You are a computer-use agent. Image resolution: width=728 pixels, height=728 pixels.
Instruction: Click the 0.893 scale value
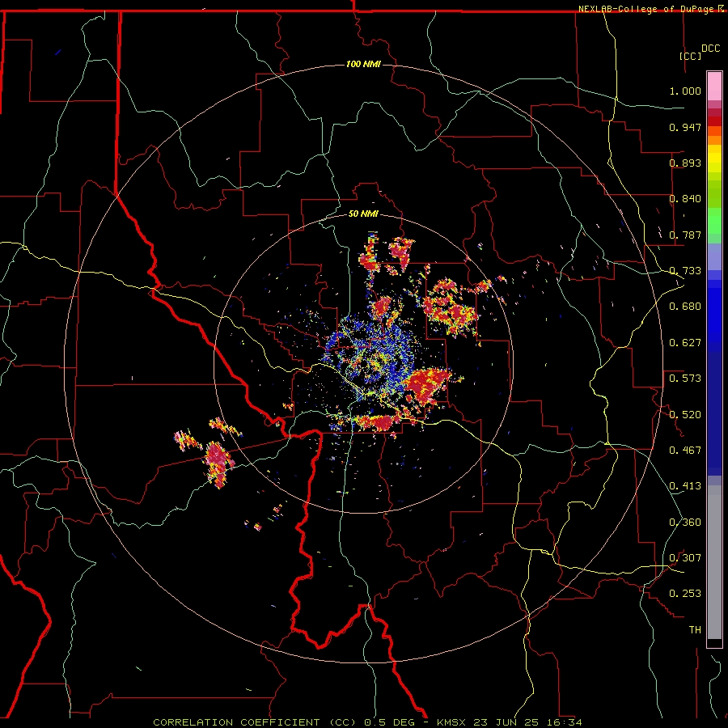(685, 163)
